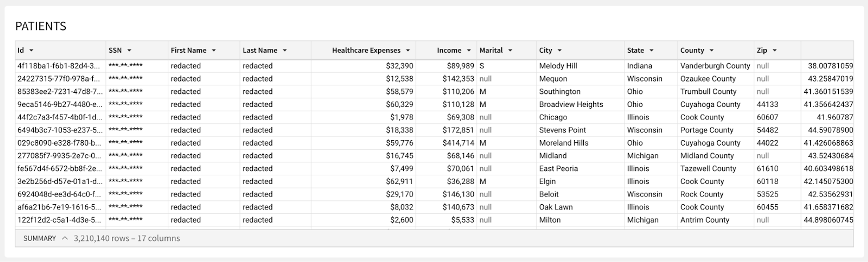Click the Stevens Point city cell
This screenshot has width=868, height=262.
pyautogui.click(x=580, y=130)
